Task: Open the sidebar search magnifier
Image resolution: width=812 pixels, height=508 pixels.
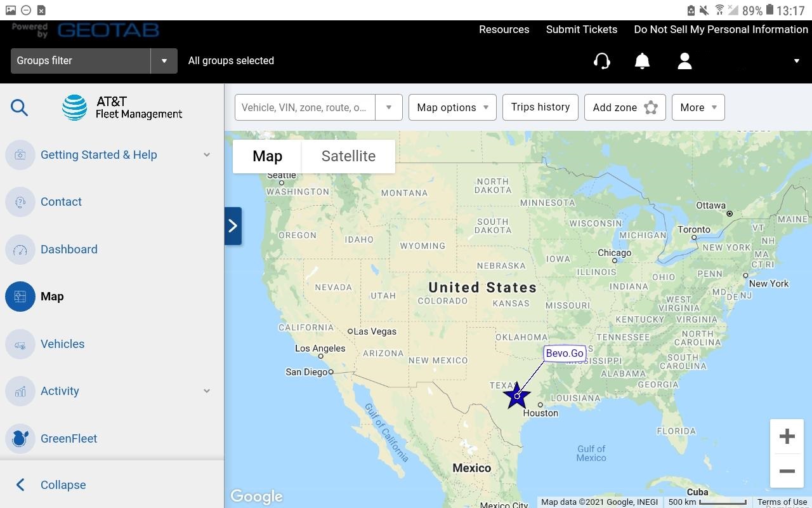Action: (x=19, y=107)
